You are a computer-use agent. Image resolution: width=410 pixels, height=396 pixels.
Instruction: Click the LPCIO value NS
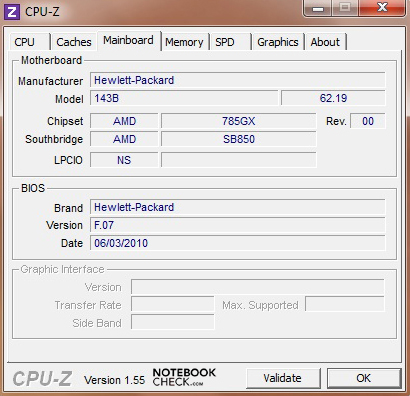[124, 160]
